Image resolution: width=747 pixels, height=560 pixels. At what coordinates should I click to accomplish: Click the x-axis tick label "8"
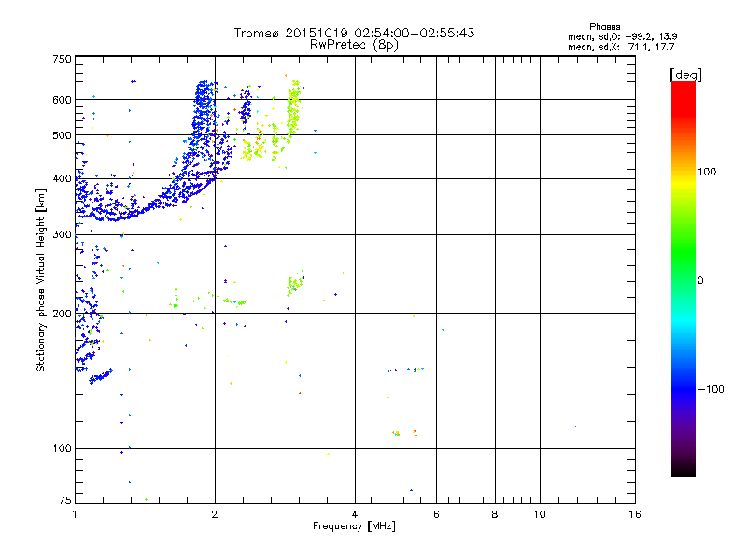tap(495, 514)
